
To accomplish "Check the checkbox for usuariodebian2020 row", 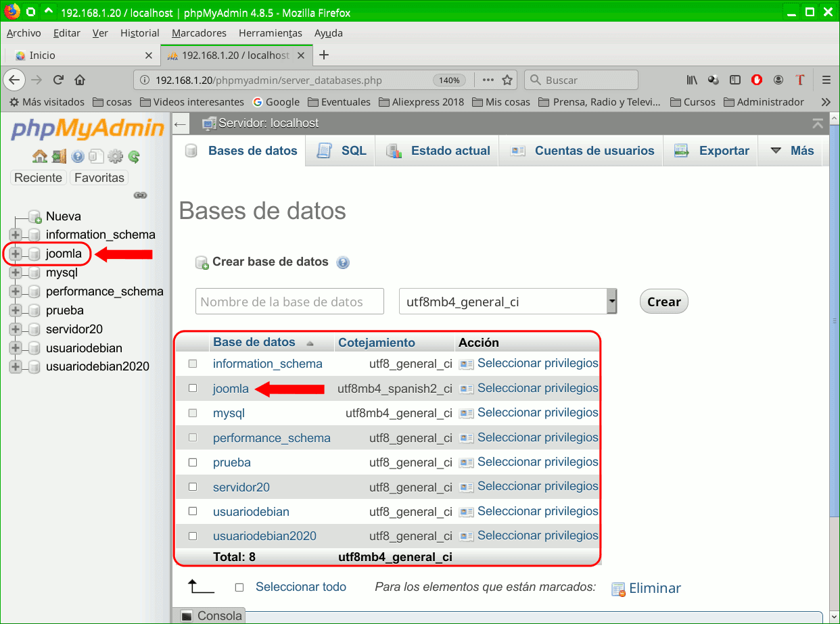I will 192,535.
